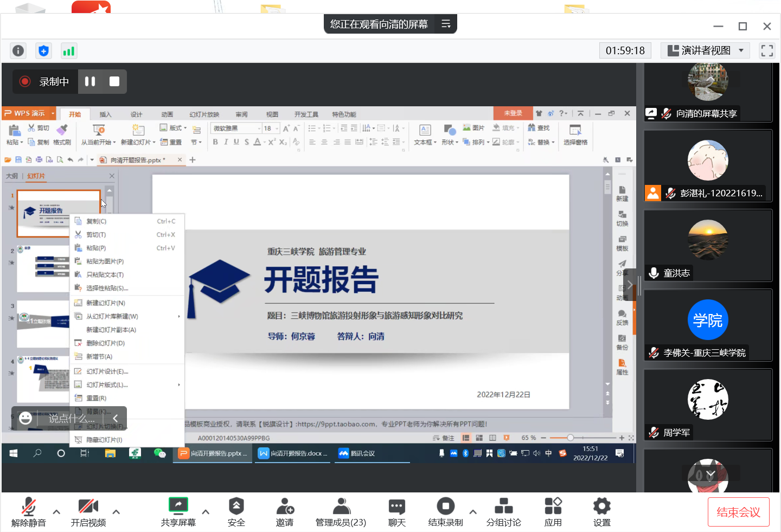Open Manage Members (23) panel
Screen dimensions: 781x532
point(341,512)
